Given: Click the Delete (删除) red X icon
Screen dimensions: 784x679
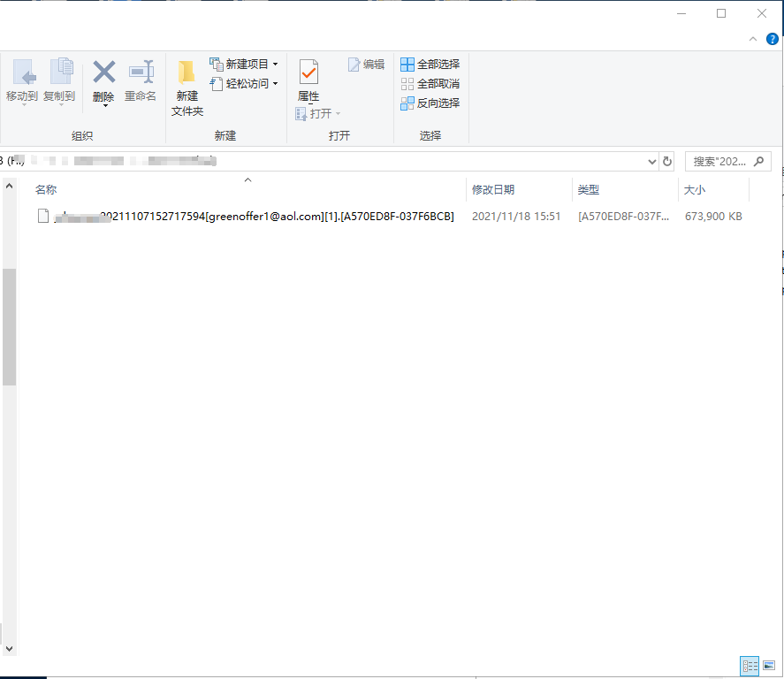Looking at the screenshot, I should 104,73.
